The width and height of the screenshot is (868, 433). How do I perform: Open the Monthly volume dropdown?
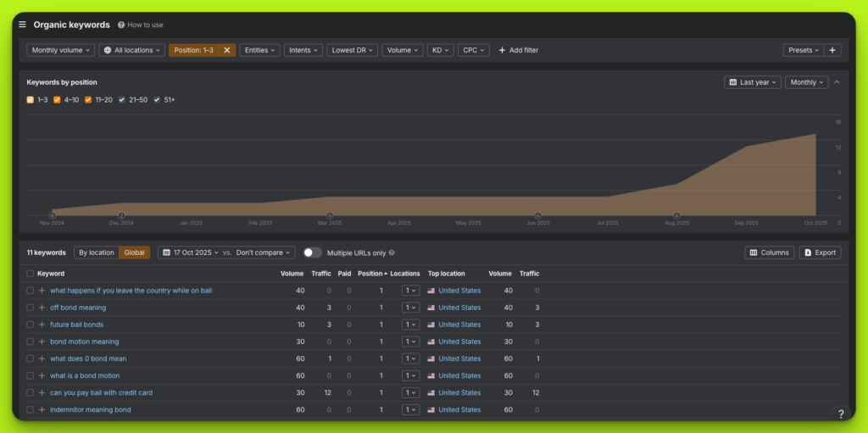click(61, 50)
